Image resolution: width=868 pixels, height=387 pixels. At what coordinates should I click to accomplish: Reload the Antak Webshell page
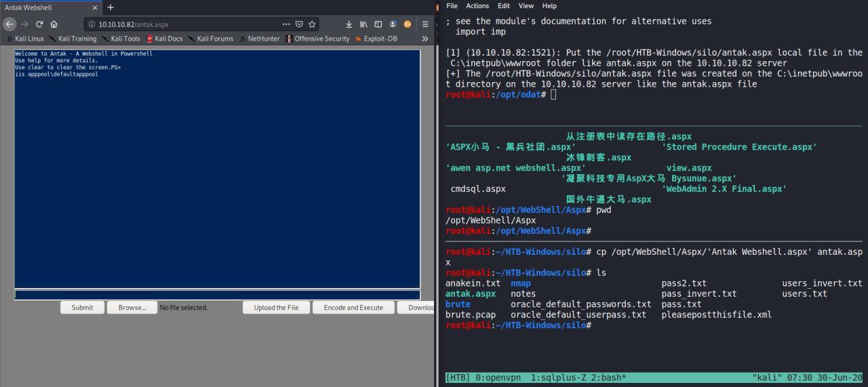point(39,24)
